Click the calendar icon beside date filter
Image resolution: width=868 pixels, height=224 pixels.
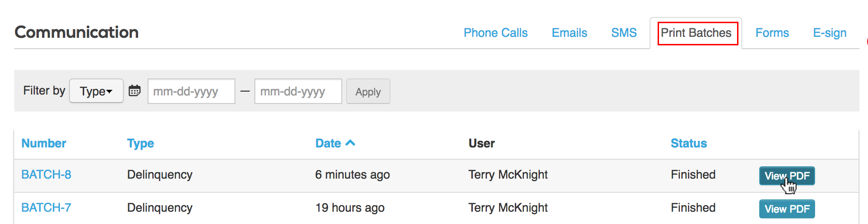point(135,91)
